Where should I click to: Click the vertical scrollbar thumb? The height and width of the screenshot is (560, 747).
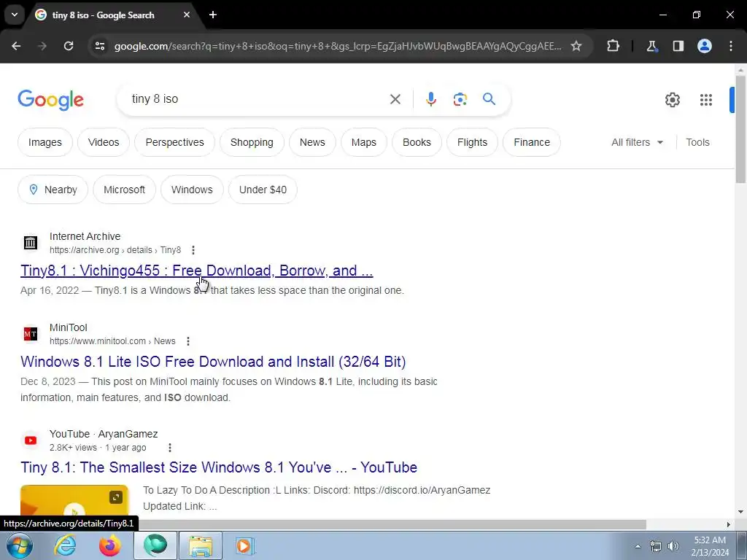740,128
